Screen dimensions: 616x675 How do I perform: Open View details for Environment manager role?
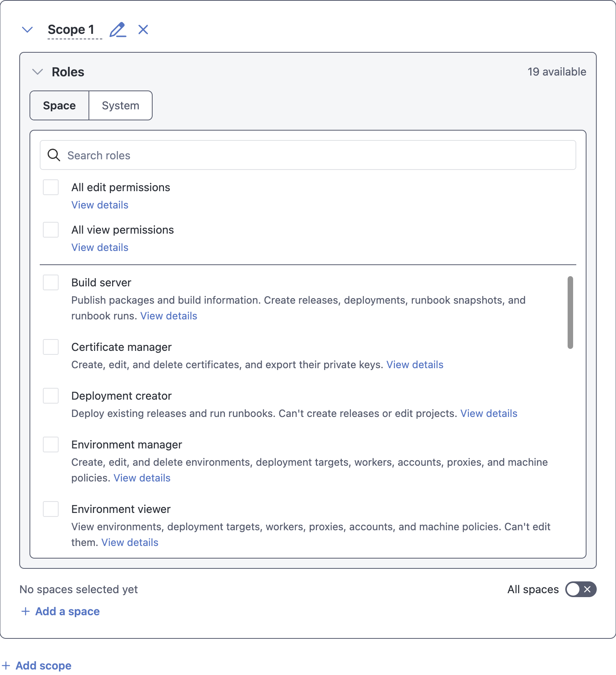[142, 478]
